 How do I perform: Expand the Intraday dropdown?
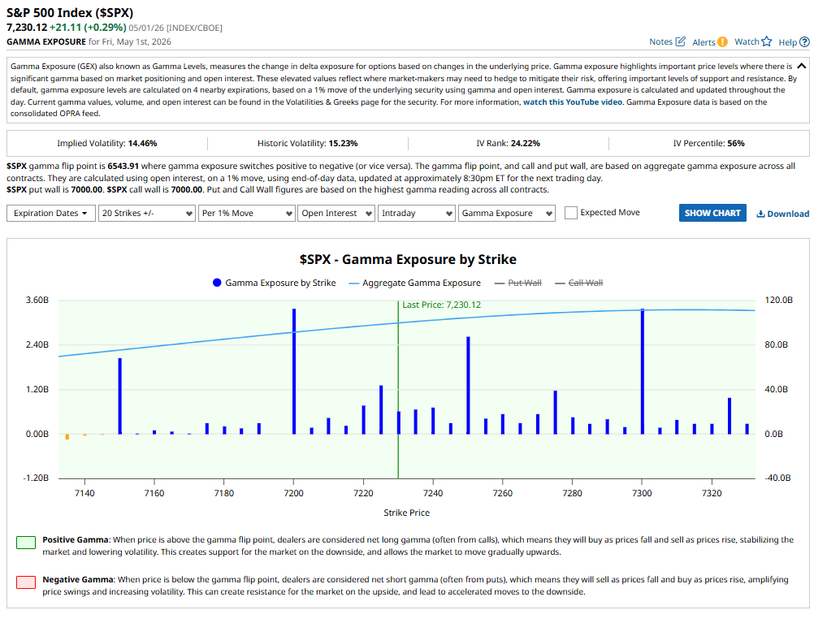click(417, 213)
